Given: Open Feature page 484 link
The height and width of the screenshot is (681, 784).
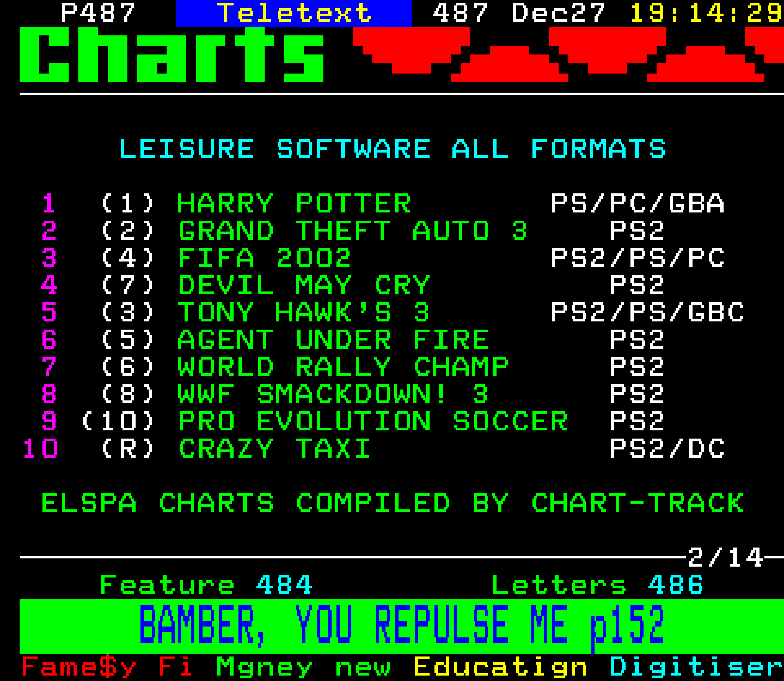Looking at the screenshot, I should pyautogui.click(x=206, y=585).
